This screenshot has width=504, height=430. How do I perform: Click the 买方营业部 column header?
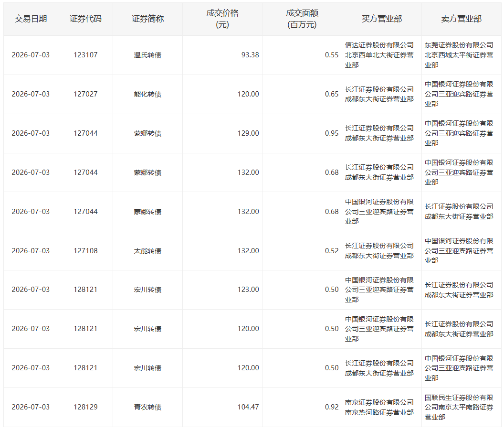pyautogui.click(x=382, y=19)
